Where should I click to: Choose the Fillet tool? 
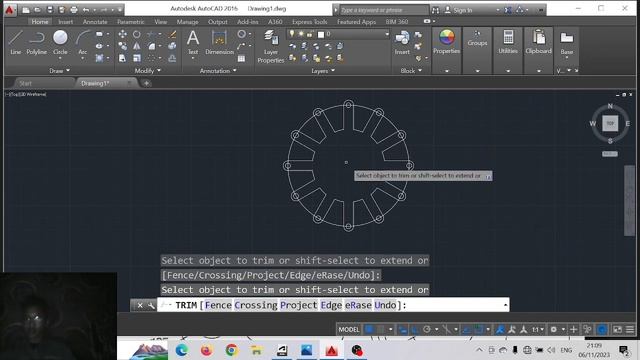click(152, 46)
